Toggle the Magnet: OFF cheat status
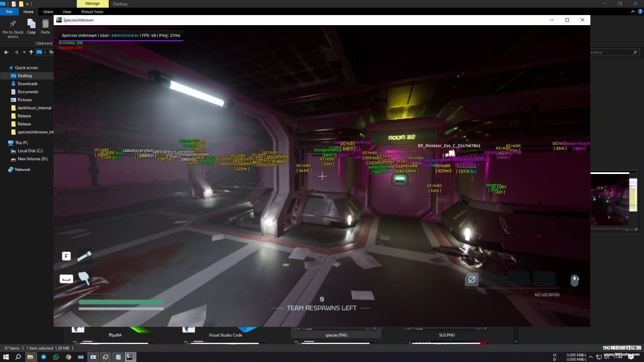 click(x=70, y=48)
